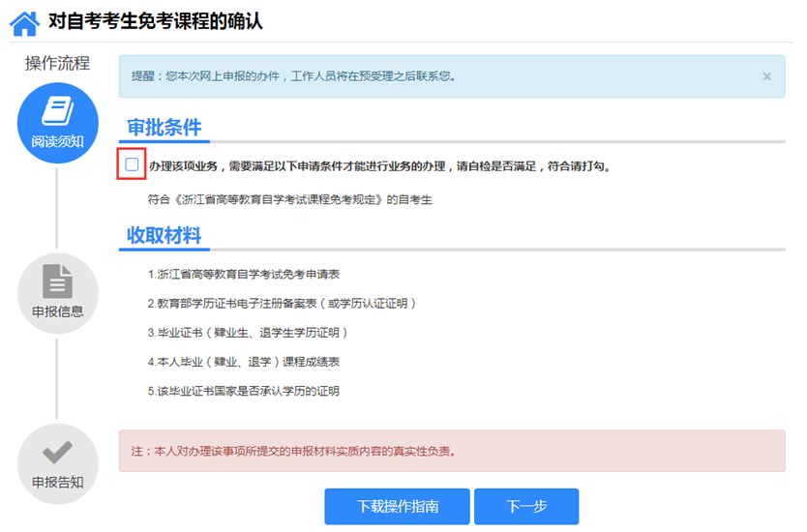Screen dimensions: 807x532
Task: Dismiss the blue 提醒 reminder banner
Action: click(x=766, y=76)
